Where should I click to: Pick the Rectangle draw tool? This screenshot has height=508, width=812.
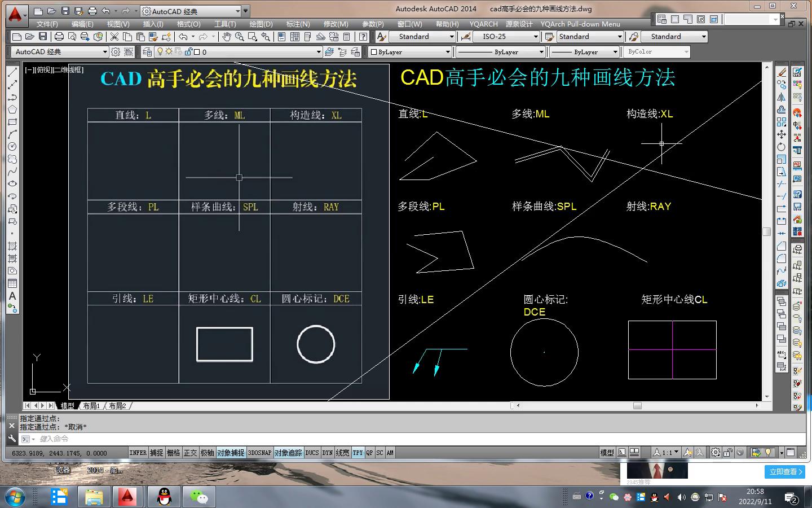[x=12, y=122]
